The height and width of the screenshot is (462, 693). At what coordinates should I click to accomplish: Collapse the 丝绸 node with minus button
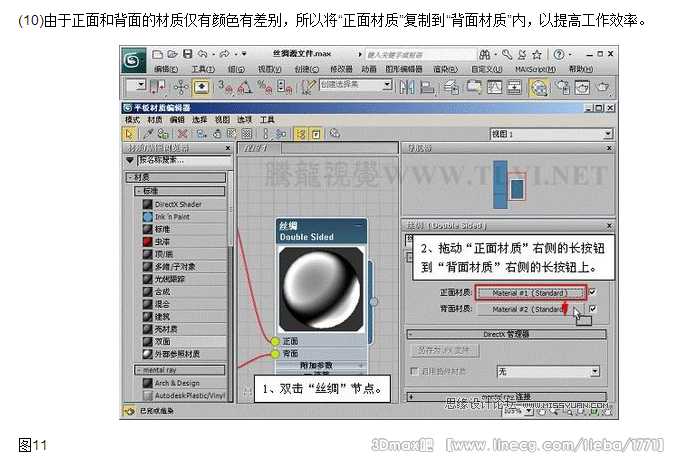[x=358, y=225]
